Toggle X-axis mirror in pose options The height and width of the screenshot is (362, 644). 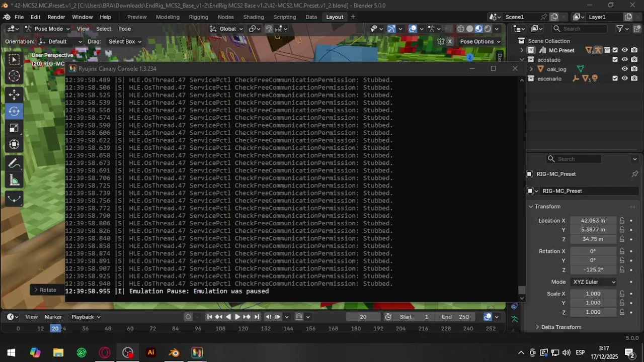coord(450,42)
